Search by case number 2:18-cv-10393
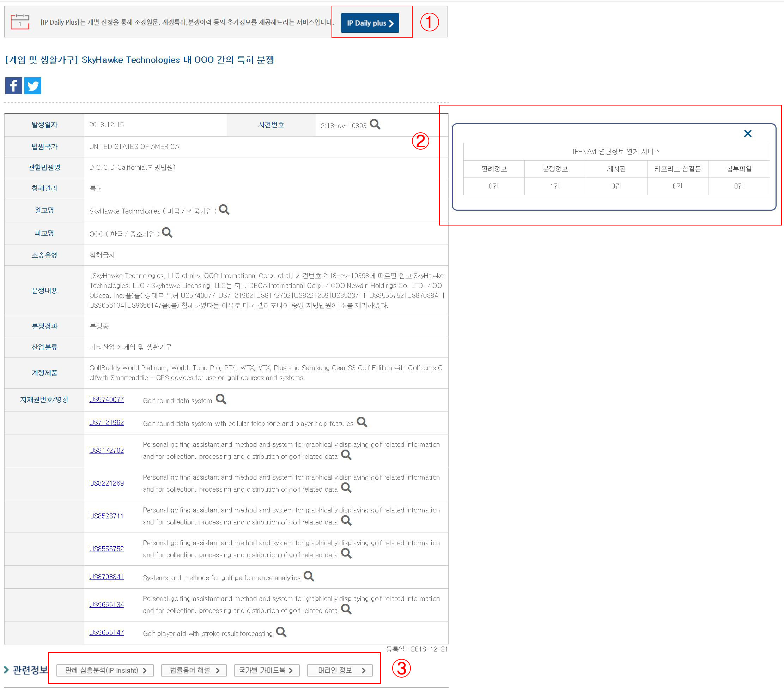The width and height of the screenshot is (784, 691). click(x=375, y=124)
